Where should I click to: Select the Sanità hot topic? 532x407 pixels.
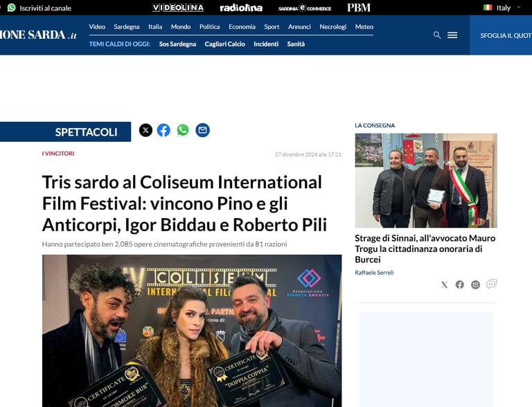[296, 44]
